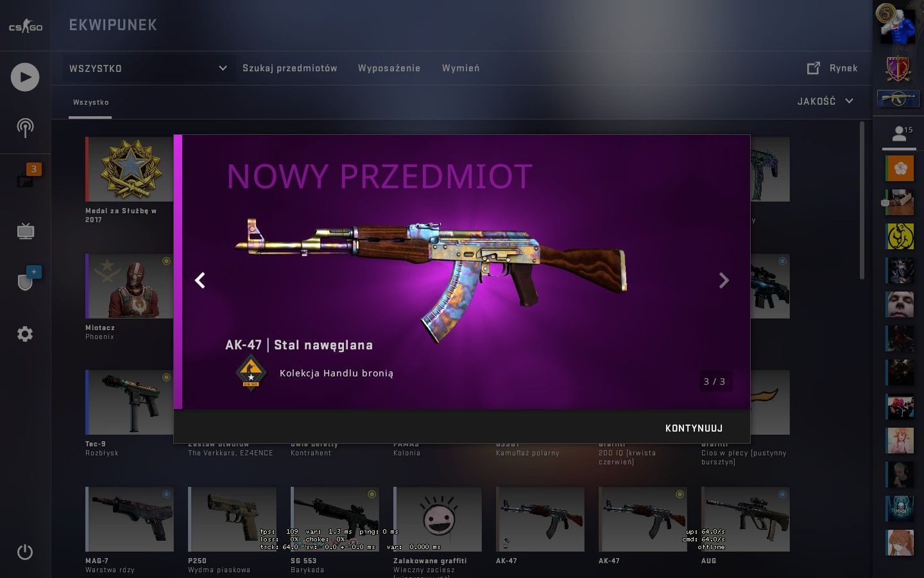This screenshot has height=578, width=924.
Task: Open the broadcast antenna news icon
Action: [25, 127]
